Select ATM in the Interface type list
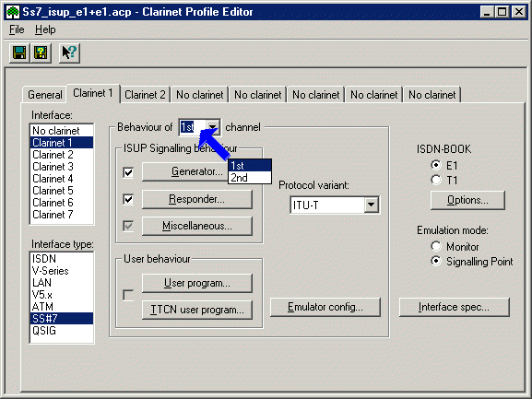This screenshot has height=399, width=532. coord(62,307)
